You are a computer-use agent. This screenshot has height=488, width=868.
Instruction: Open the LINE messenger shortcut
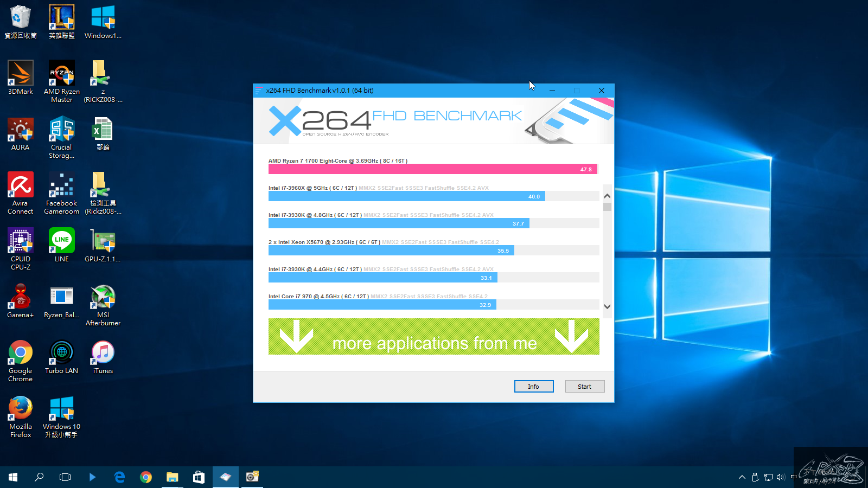pyautogui.click(x=62, y=245)
